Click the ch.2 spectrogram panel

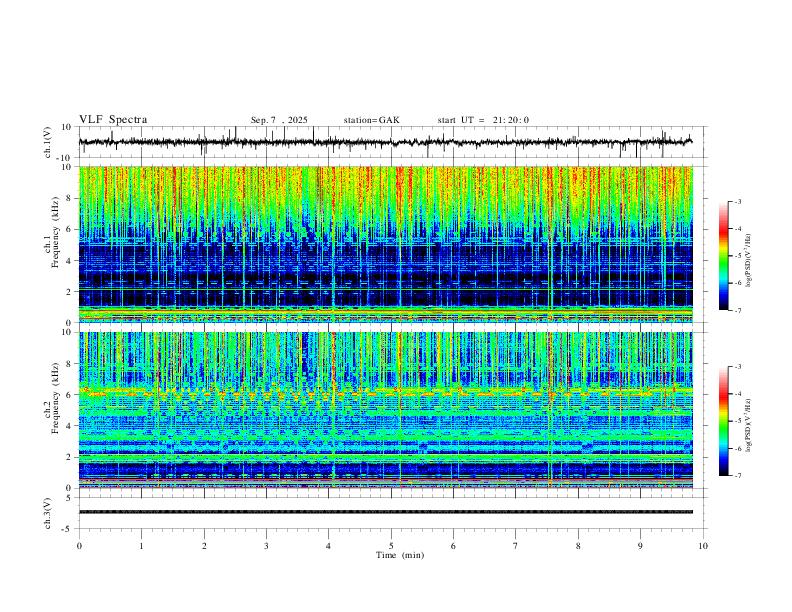pos(385,410)
